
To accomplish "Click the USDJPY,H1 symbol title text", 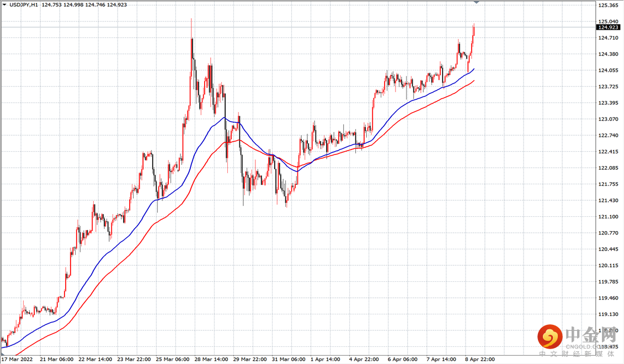I will [x=24, y=5].
